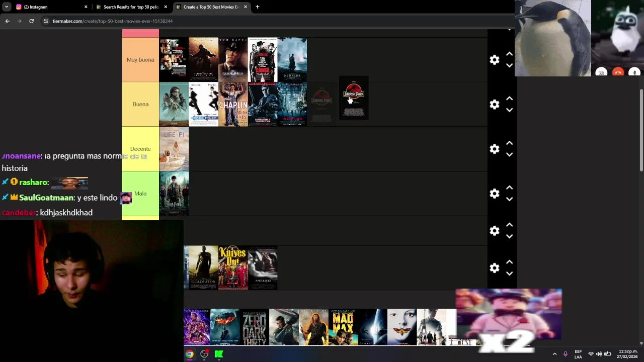Move Mala row down

tap(509, 199)
